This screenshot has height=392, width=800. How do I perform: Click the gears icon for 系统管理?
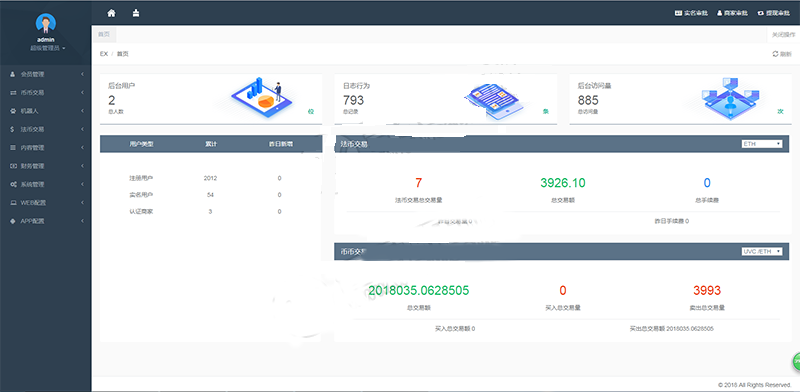coord(13,184)
